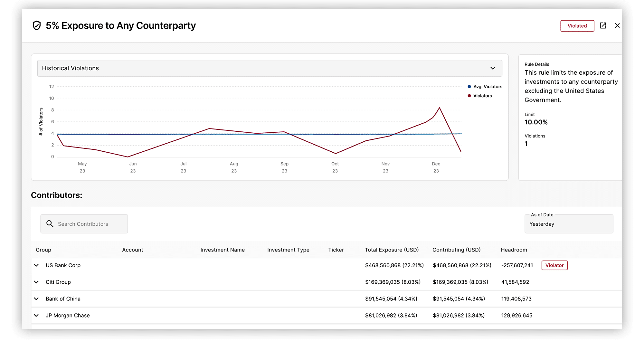Viewport: 644px width, 342px height.
Task: Expand the US Bank Corp row
Action: tap(36, 265)
